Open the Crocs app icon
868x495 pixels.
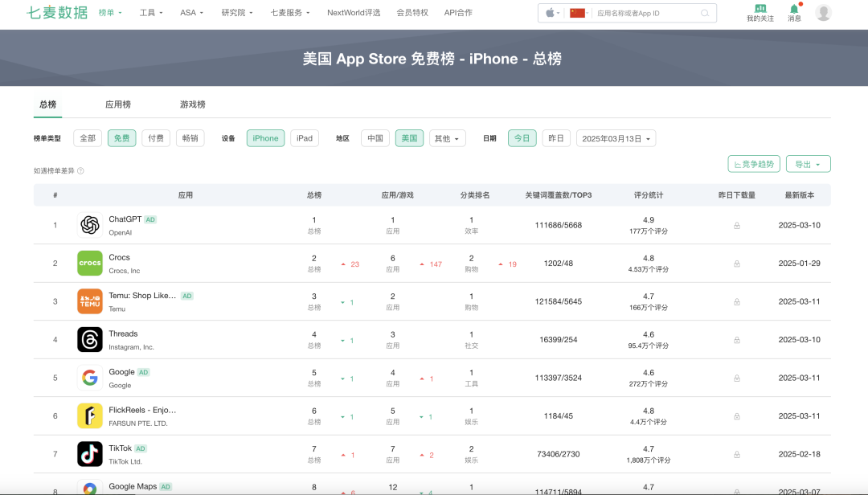[90, 263]
